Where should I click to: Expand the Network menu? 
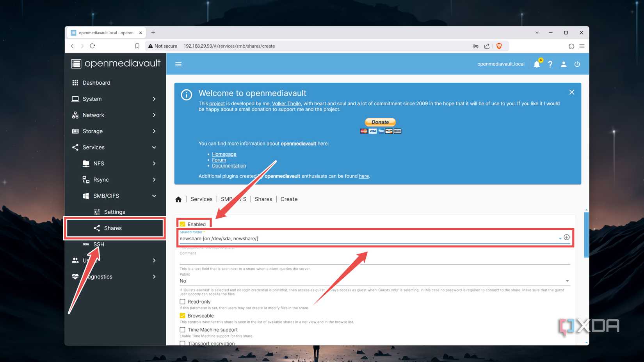[x=115, y=115]
